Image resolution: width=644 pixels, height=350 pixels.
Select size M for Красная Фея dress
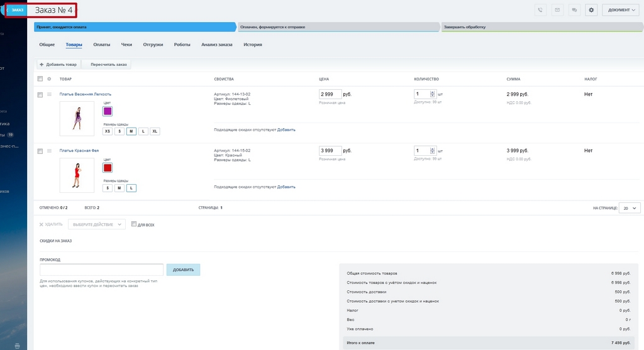119,188
